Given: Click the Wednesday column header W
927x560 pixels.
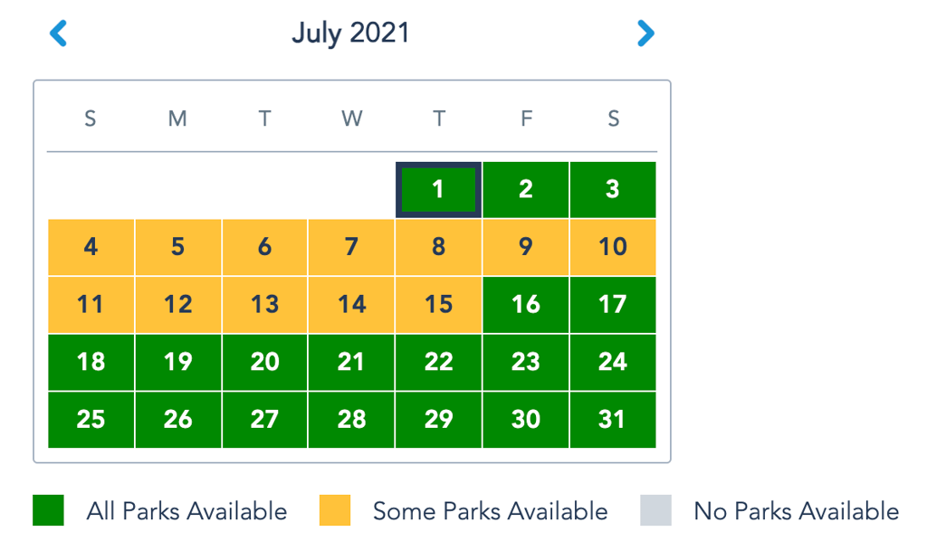Looking at the screenshot, I should [x=351, y=119].
